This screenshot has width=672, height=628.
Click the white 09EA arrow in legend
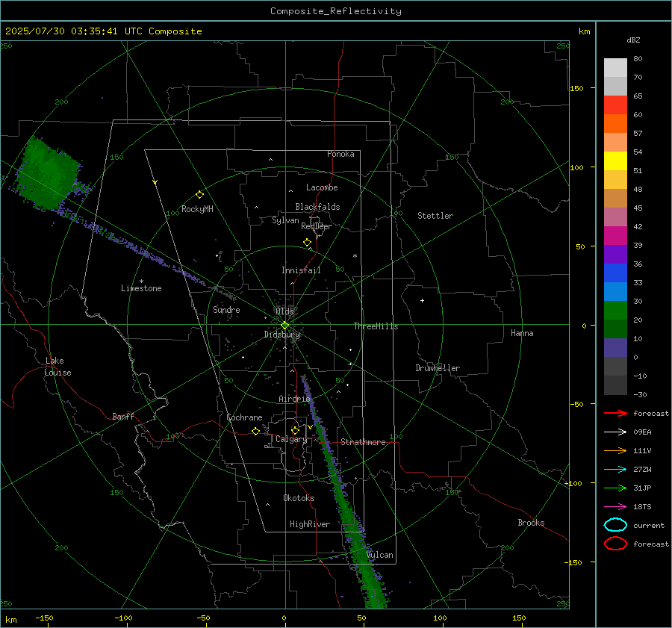(x=615, y=432)
